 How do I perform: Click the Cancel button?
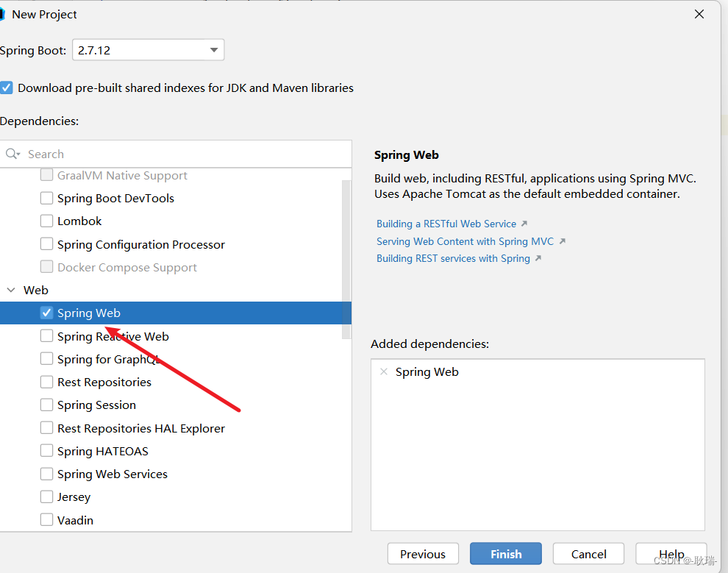(588, 554)
